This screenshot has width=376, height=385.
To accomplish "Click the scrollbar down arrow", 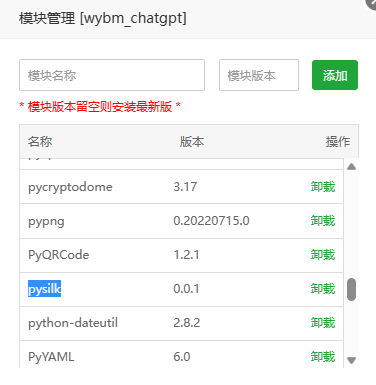I will [x=351, y=360].
